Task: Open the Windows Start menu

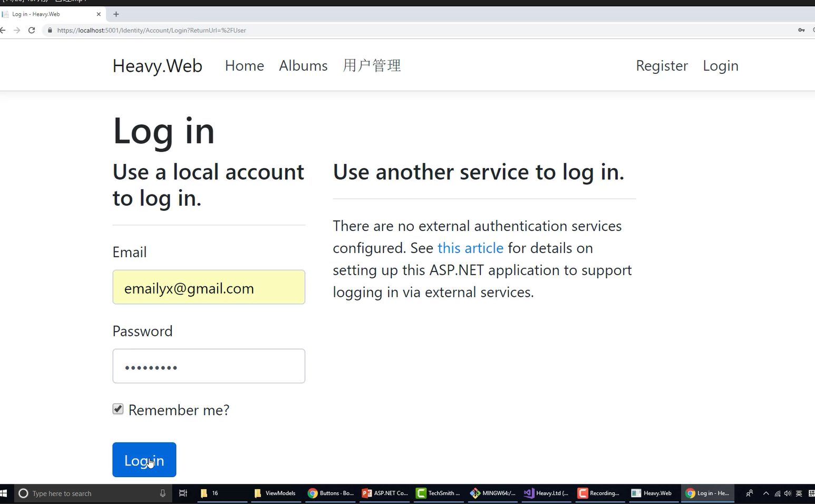Action: (x=4, y=493)
